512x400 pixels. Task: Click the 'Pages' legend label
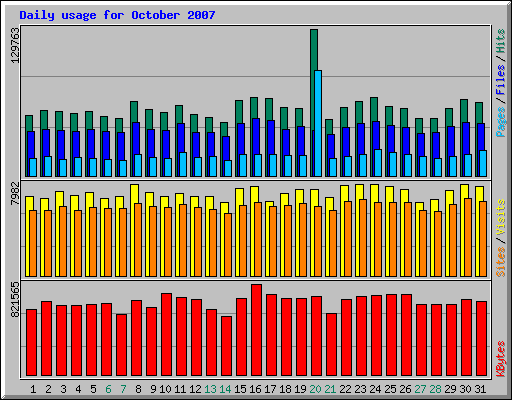(x=500, y=122)
